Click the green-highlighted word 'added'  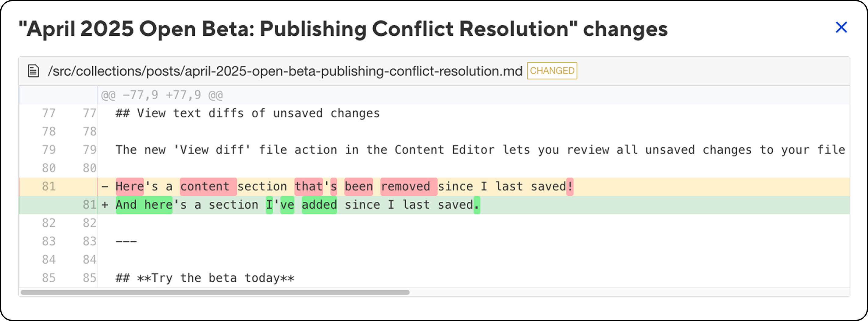[x=319, y=205]
